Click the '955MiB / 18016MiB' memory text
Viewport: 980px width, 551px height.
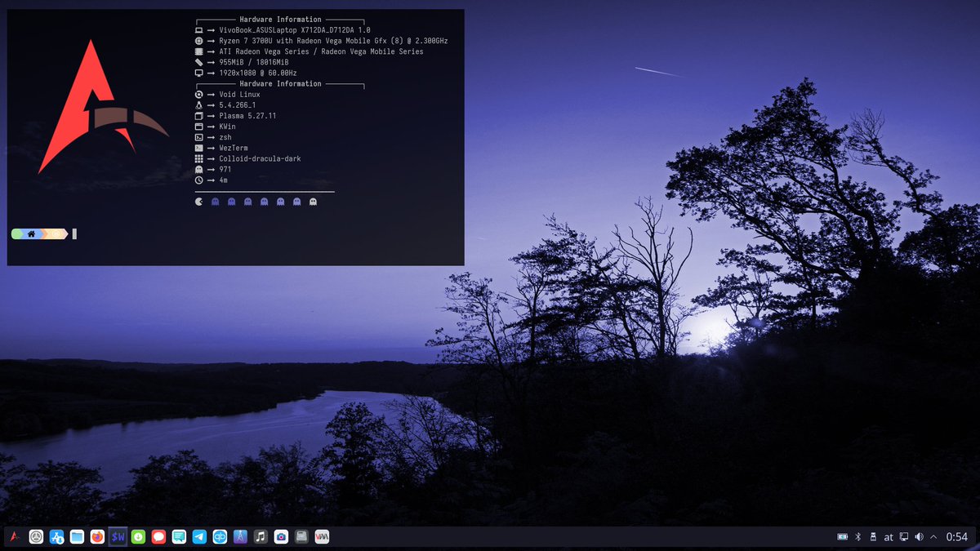click(254, 62)
